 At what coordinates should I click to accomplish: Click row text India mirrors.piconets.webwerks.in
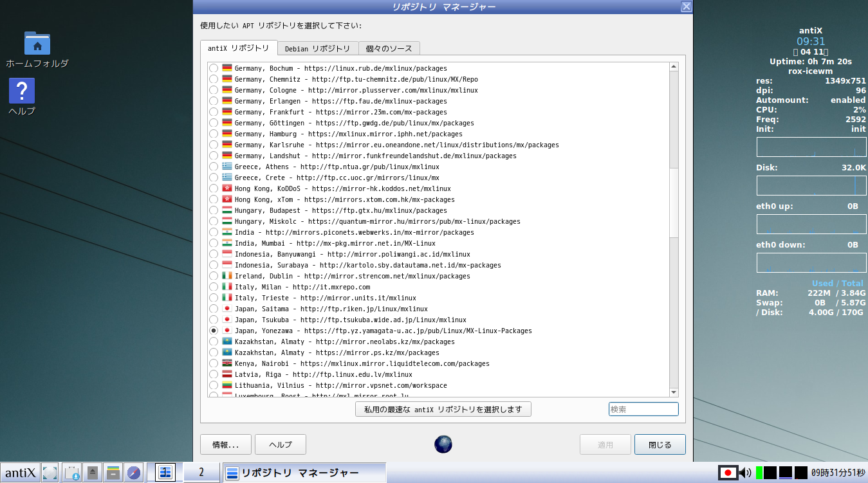pos(355,232)
